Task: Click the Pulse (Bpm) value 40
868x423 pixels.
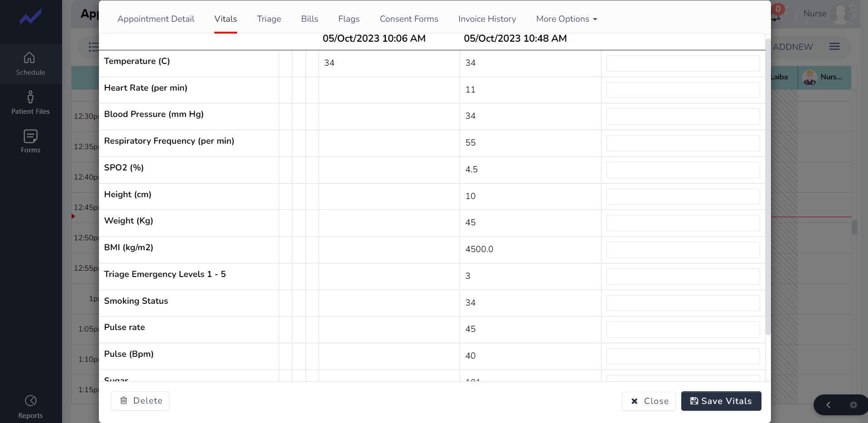Action: click(470, 356)
